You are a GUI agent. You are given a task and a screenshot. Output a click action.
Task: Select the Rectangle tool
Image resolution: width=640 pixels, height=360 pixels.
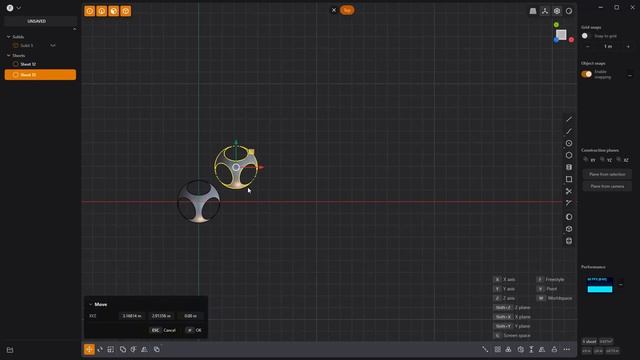pyautogui.click(x=569, y=179)
